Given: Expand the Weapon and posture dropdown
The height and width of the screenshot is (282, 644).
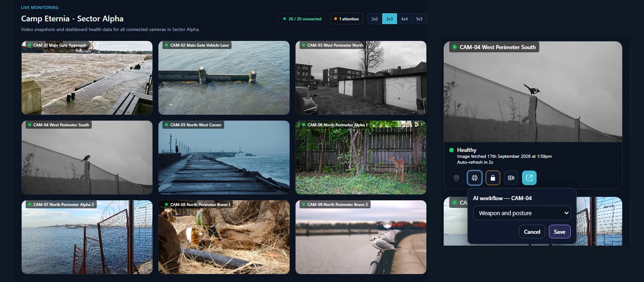Looking at the screenshot, I should tap(522, 213).
